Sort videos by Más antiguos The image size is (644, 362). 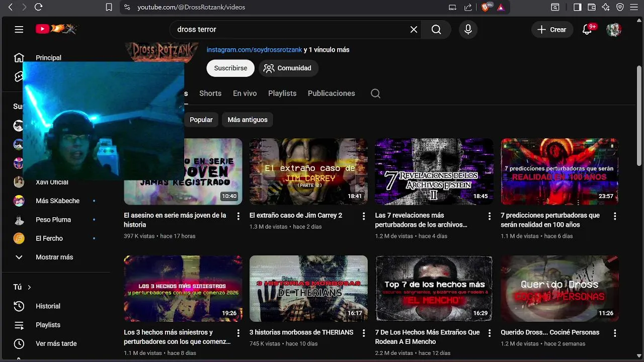pyautogui.click(x=248, y=120)
